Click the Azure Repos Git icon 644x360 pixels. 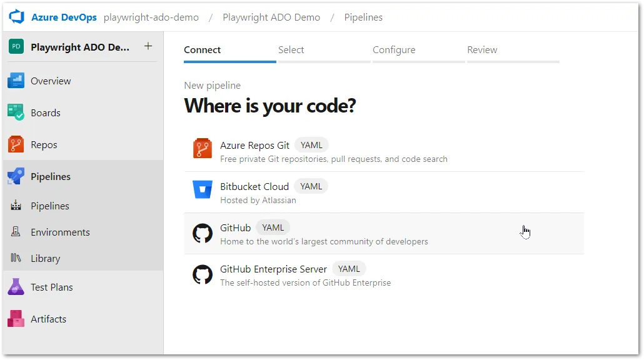203,148
